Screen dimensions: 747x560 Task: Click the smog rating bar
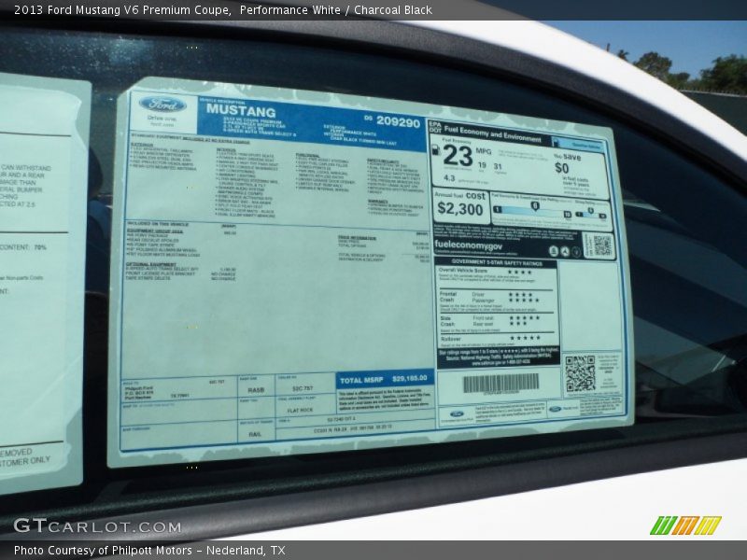[x=591, y=214]
